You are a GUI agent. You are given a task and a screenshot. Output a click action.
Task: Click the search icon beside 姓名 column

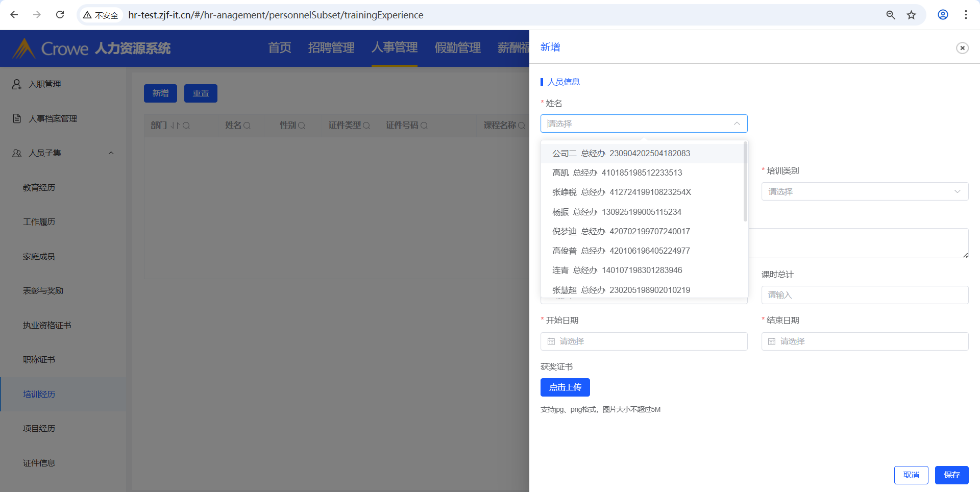click(x=247, y=126)
